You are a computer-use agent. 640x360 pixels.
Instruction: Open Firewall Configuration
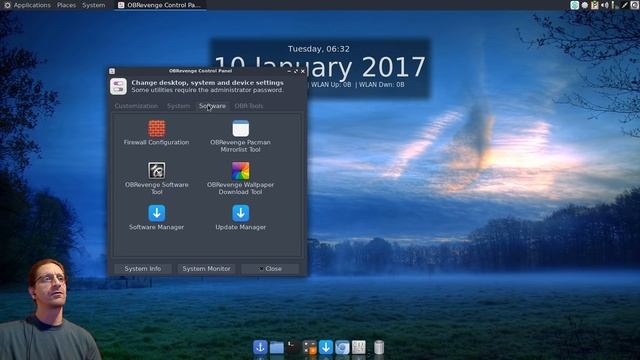156,133
